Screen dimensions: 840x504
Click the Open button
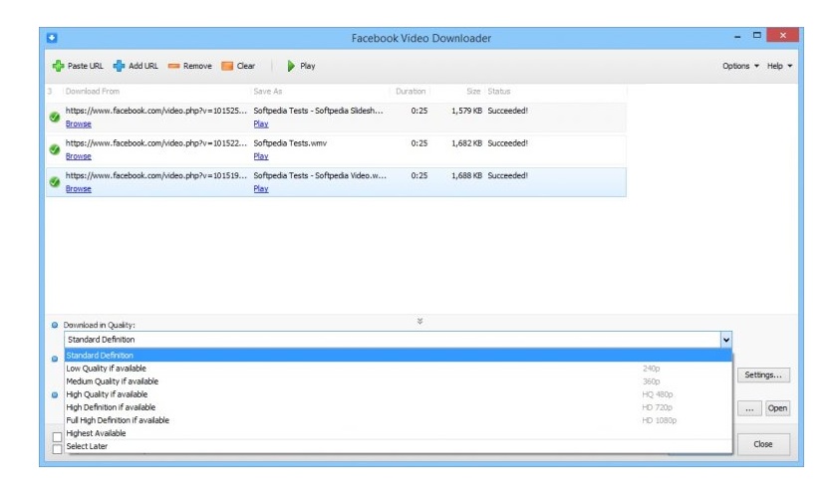777,408
